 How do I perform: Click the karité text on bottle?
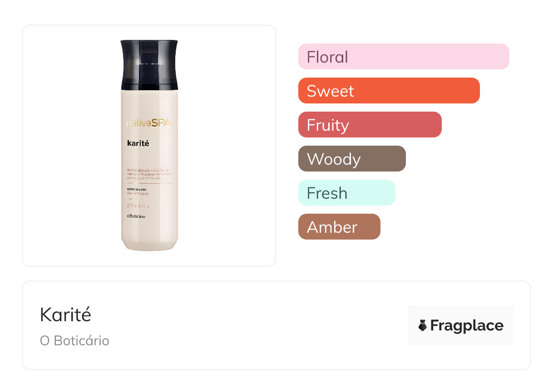click(x=138, y=143)
